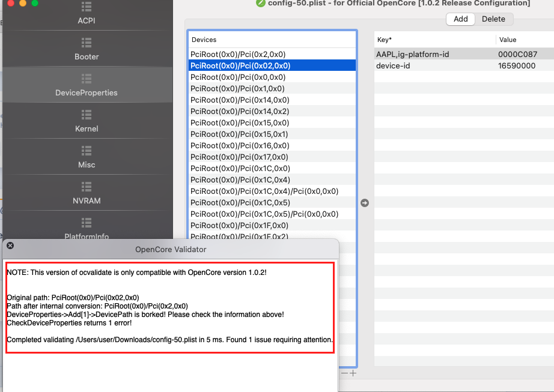Image resolution: width=554 pixels, height=392 pixels.
Task: Click the plus button below Devices list
Action: [x=353, y=373]
